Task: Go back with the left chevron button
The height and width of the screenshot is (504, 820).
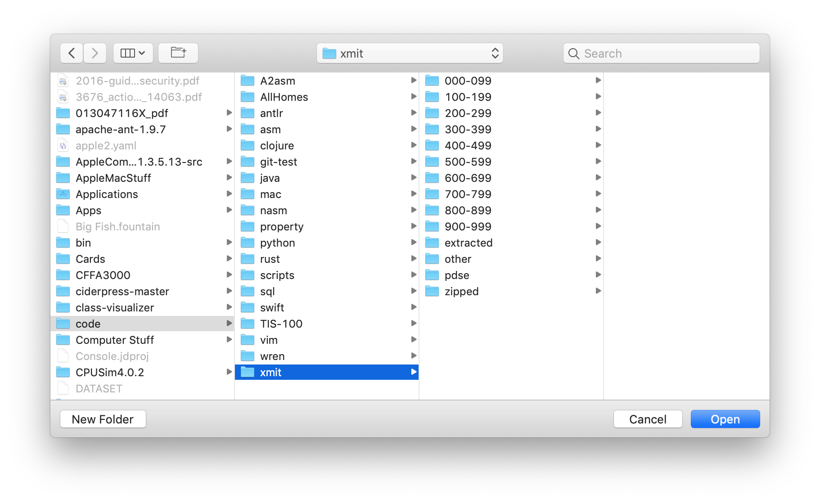Action: (x=72, y=53)
